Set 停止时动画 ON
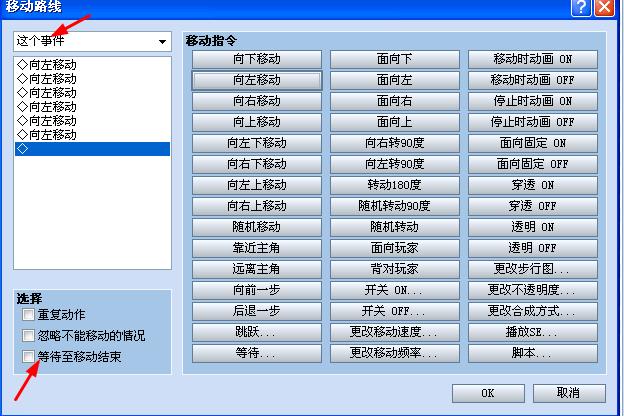Screen dimensions: 624x416 (533, 101)
